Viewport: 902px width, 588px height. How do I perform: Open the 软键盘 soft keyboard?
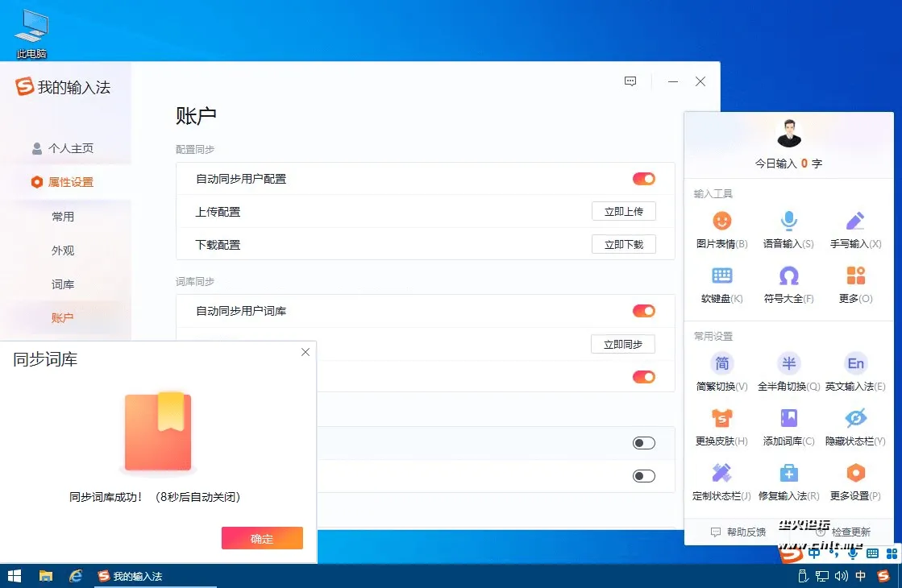(x=721, y=286)
